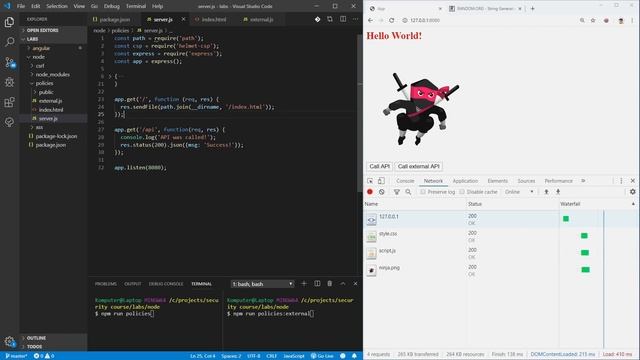Open the Source Control view
Viewport: 640px width, 360px height.
pyautogui.click(x=9, y=62)
